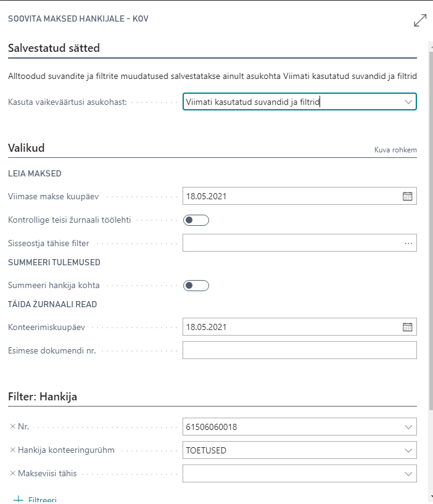The image size is (433, 504).
Task: Click ellipsis in Sisseostja tähise filter
Action: point(408,243)
